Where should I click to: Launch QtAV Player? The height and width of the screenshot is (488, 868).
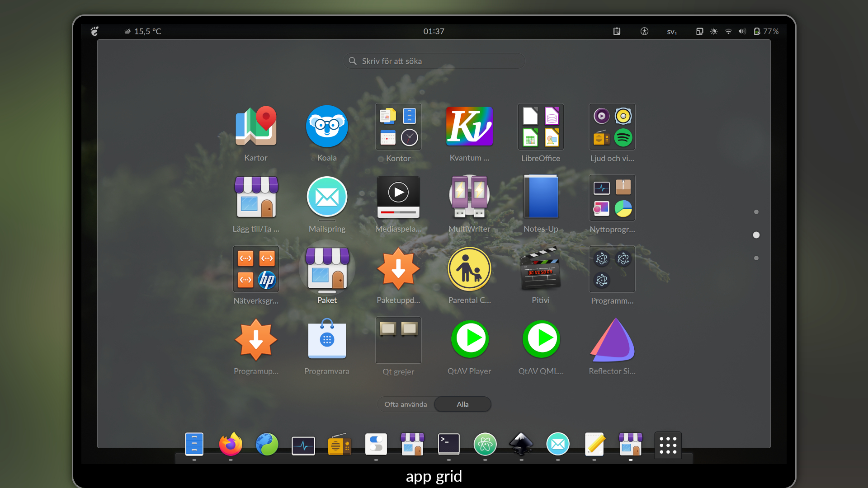[469, 340]
